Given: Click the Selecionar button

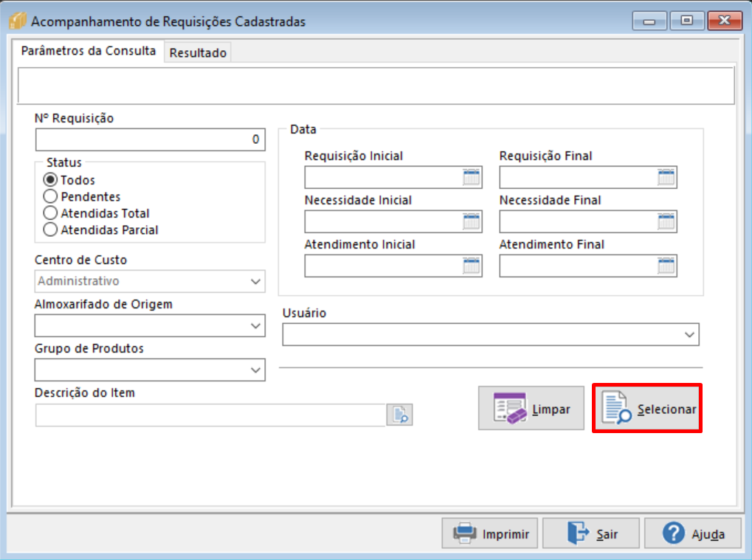Looking at the screenshot, I should (x=647, y=409).
